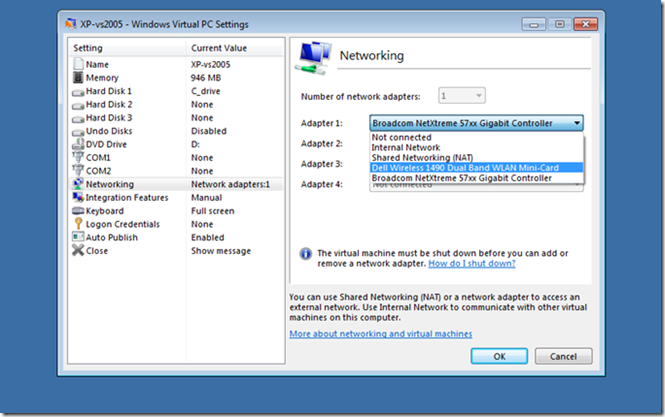Choose Dell Wireless 1490 WLAN Mini-Card
The image size is (665, 417).
coord(476,168)
